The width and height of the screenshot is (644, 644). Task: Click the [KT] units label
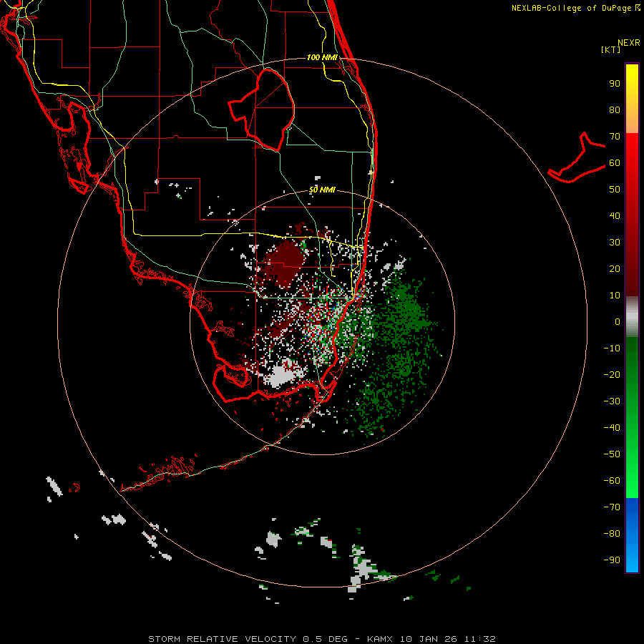[611, 49]
